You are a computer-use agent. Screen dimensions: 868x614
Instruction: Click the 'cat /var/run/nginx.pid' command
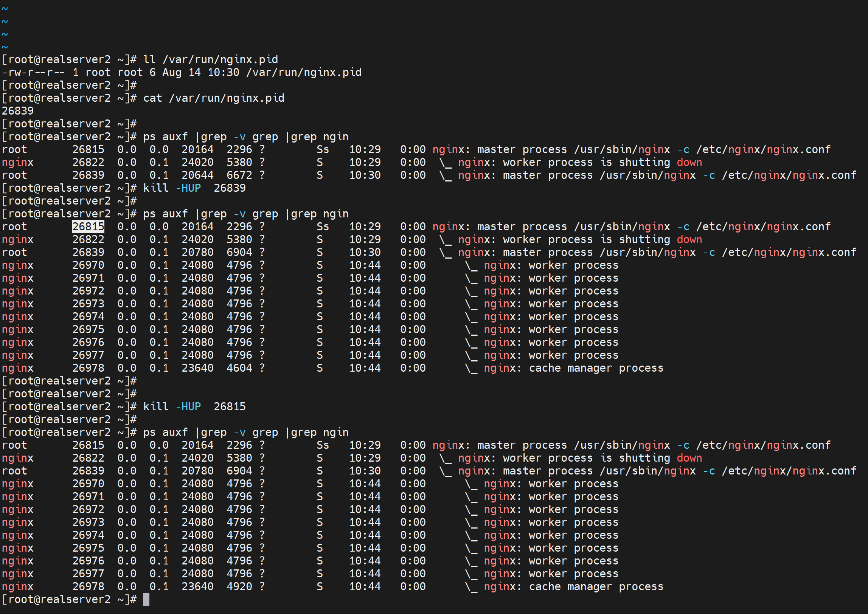pyautogui.click(x=214, y=98)
